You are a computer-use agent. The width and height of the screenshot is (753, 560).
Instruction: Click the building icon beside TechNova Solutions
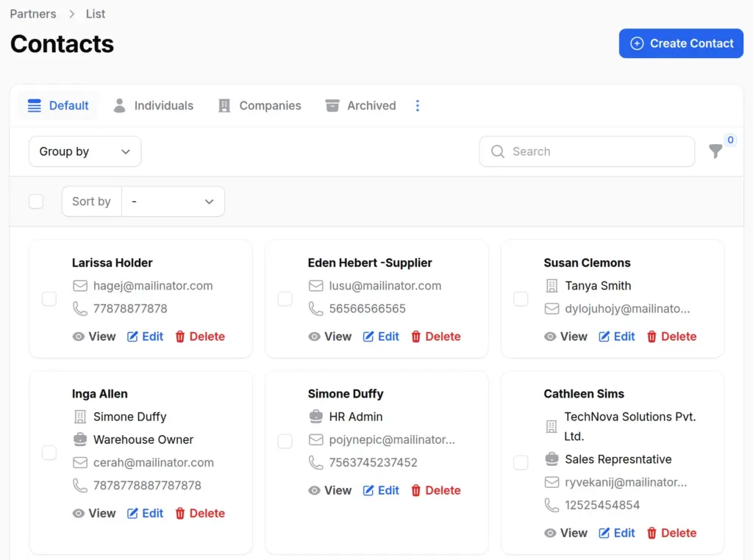[x=551, y=426]
